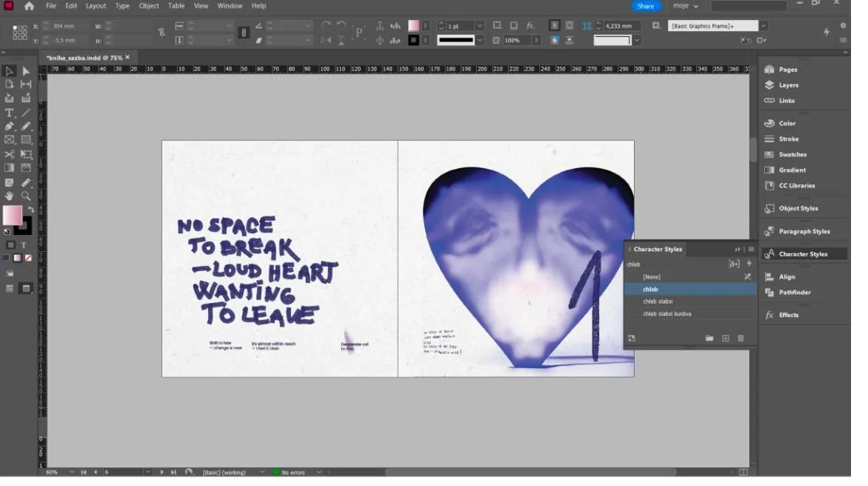The height and width of the screenshot is (486, 868).
Task: Select the Rectangle tool
Action: (26, 140)
